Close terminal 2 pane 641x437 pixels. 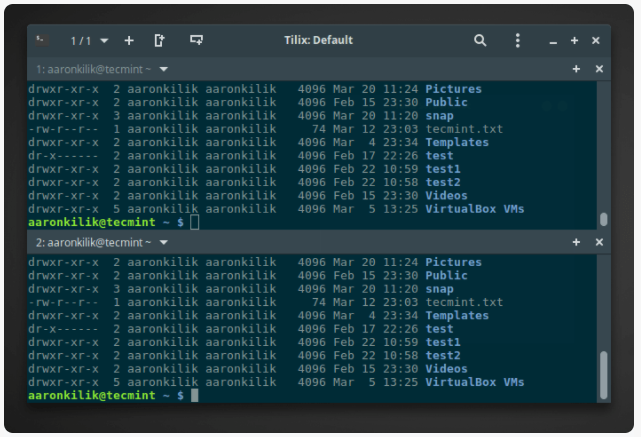599,242
